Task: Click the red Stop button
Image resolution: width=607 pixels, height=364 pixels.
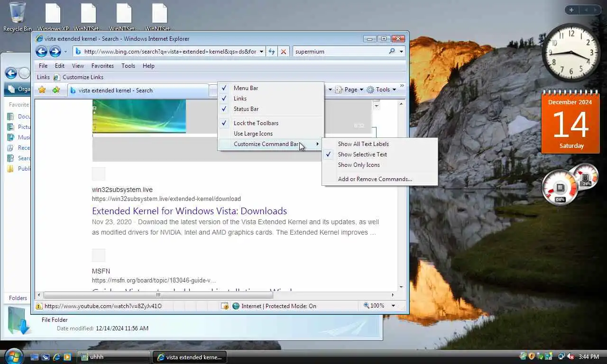Action: tap(284, 52)
